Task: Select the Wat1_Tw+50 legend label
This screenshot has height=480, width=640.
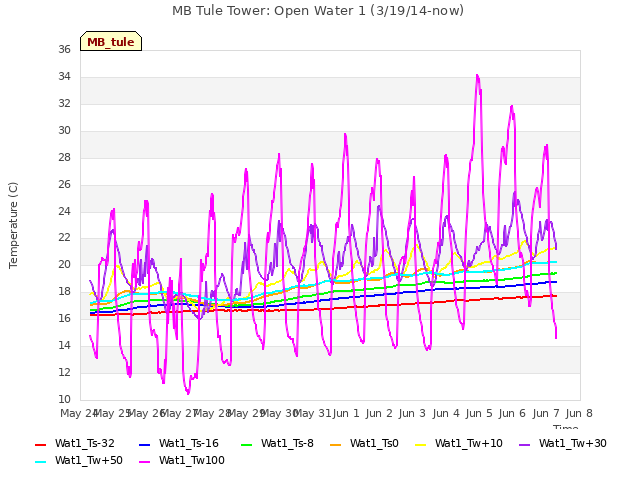Action: tap(89, 460)
